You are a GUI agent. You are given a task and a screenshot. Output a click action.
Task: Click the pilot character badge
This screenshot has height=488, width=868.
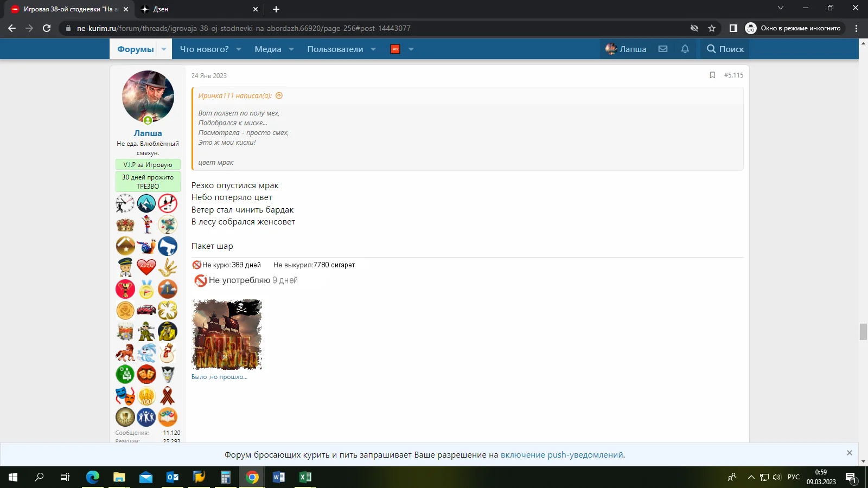click(125, 267)
